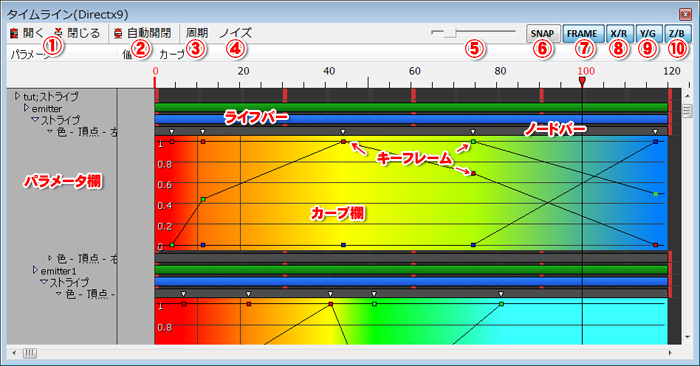
Task: Toggle the FRAME display button
Action: [x=583, y=34]
